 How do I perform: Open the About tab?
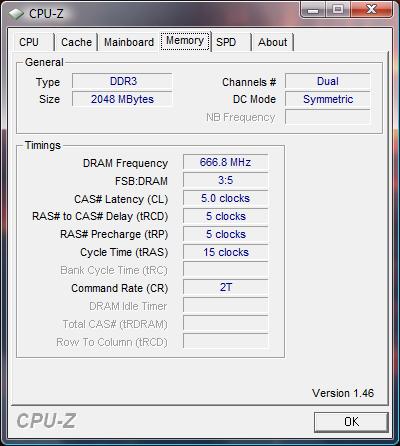(x=273, y=42)
